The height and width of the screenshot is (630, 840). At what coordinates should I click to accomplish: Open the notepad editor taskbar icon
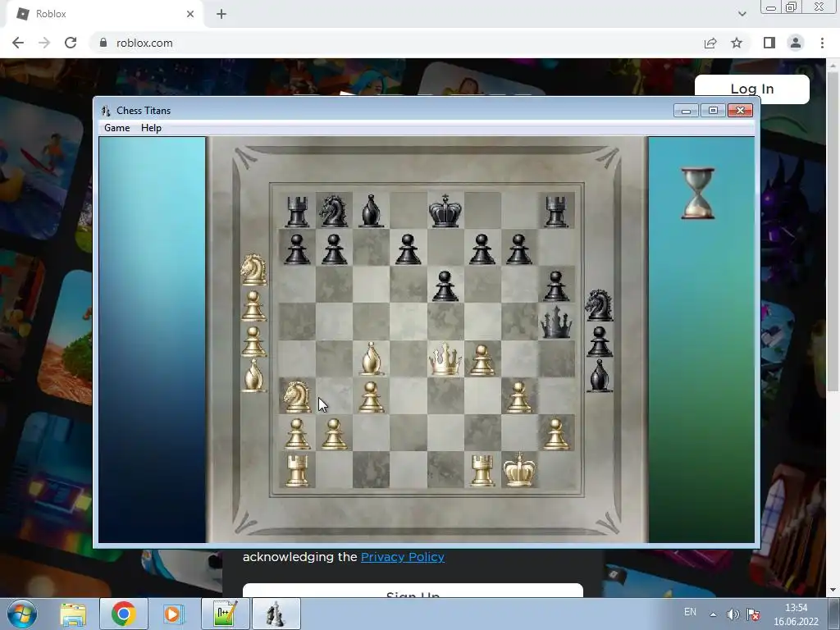coord(225,614)
